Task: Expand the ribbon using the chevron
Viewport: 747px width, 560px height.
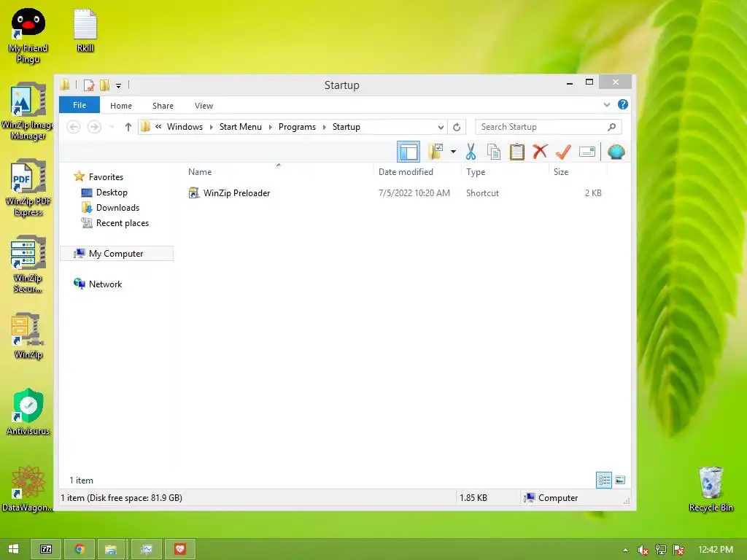Action: click(606, 105)
